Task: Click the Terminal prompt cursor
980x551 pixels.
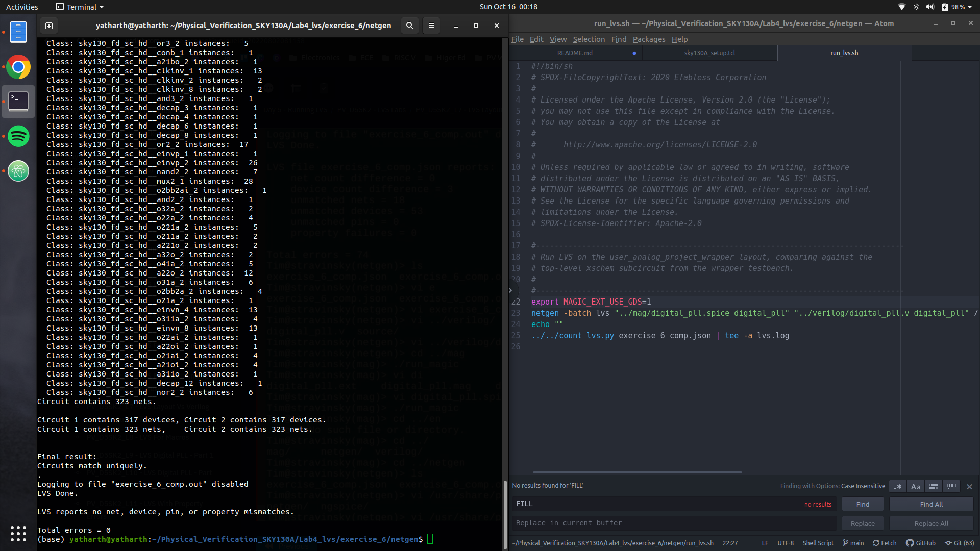Action: pyautogui.click(x=430, y=539)
